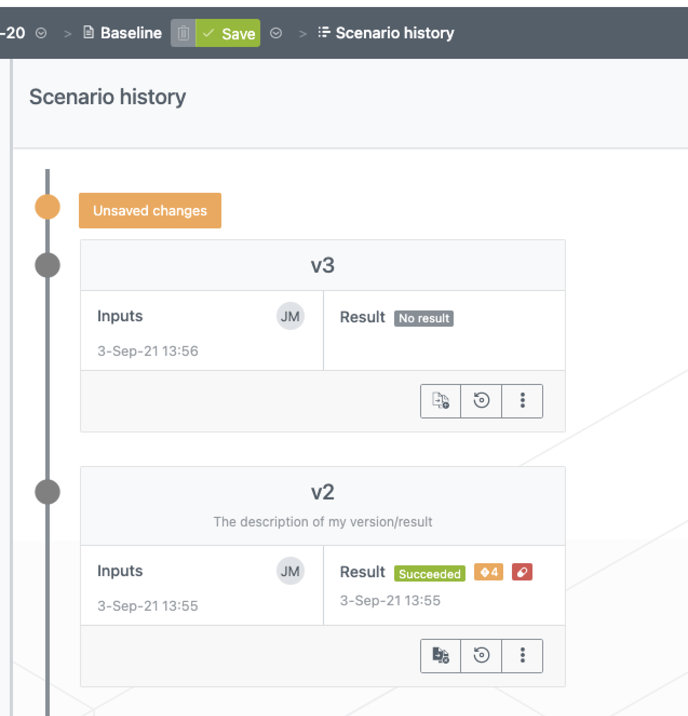Select the Scenario history breadcrumb
Viewport: 688px width, 716px height.
[x=386, y=33]
